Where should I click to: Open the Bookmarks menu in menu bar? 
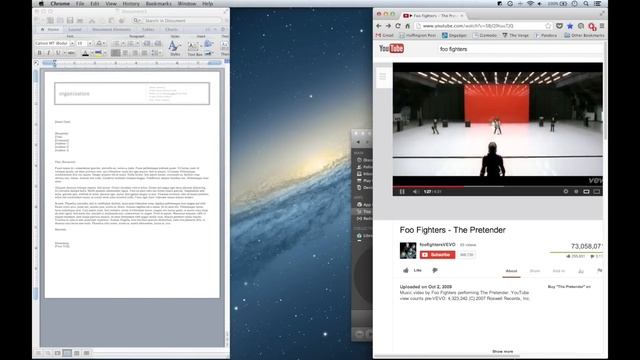tap(158, 4)
